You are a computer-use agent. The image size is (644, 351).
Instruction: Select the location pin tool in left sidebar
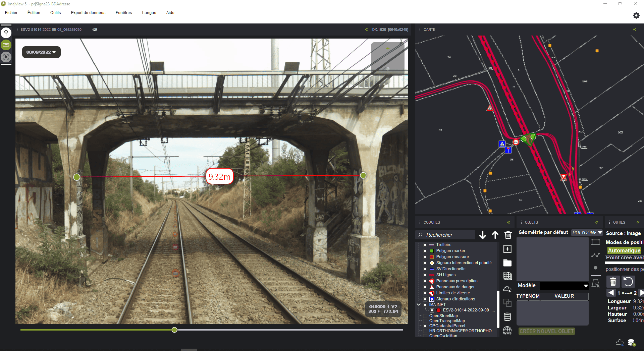pyautogui.click(x=6, y=33)
